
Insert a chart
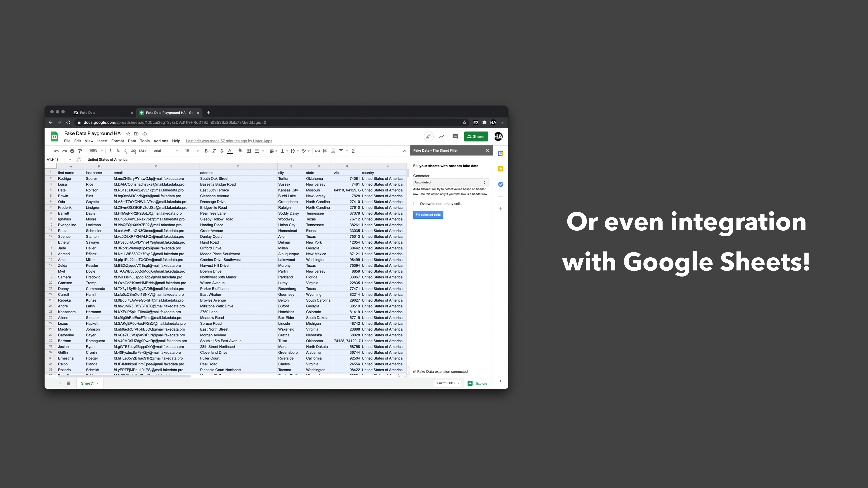point(333,151)
